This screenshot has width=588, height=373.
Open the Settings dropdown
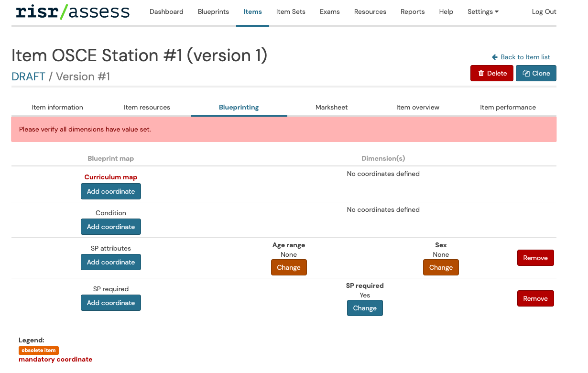click(482, 11)
